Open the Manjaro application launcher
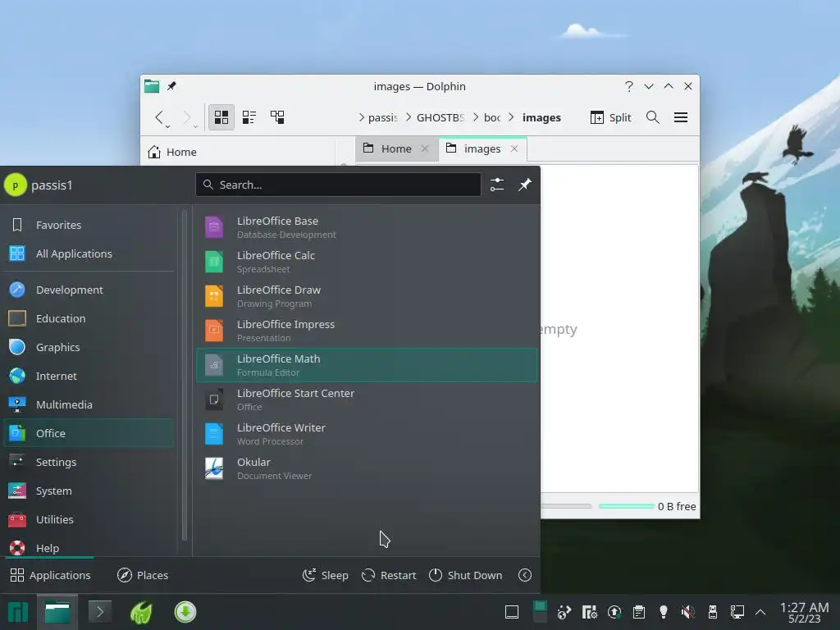Screen dimensions: 840x630 pyautogui.click(x=18, y=612)
